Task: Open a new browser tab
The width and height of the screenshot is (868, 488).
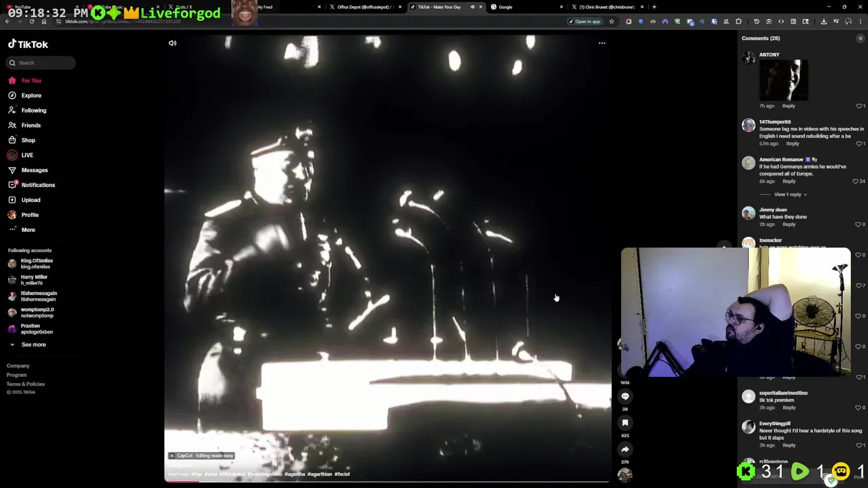Action: 654,7
